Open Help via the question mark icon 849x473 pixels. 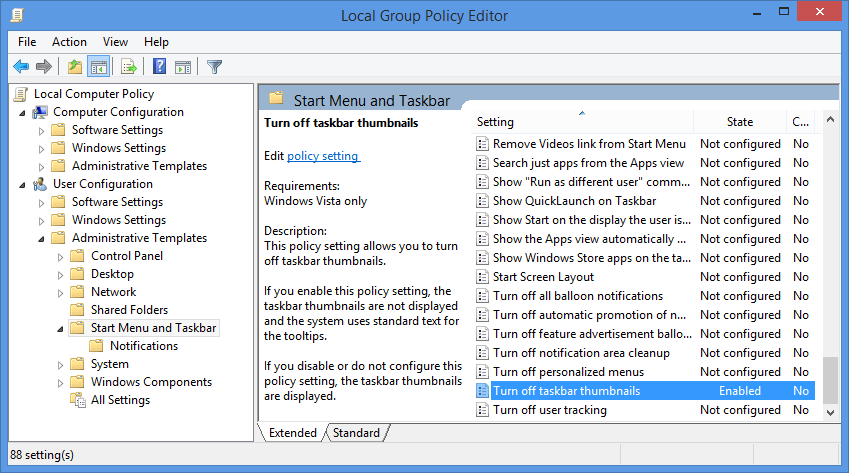click(159, 67)
